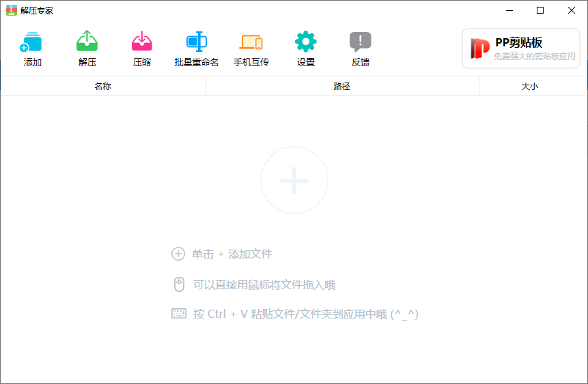Click the large circular plus to add files
Viewport: 588px width, 384px height.
point(294,180)
